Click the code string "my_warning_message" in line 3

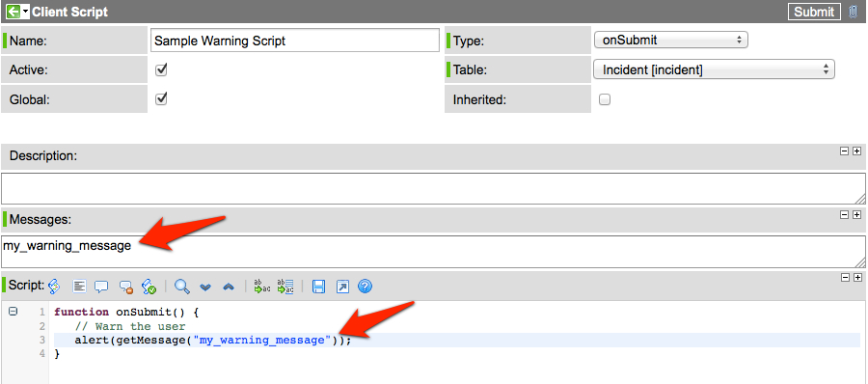point(262,340)
